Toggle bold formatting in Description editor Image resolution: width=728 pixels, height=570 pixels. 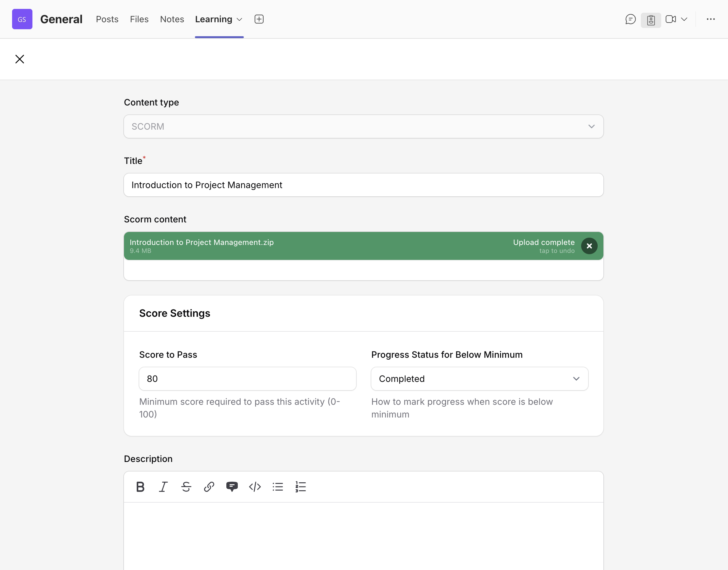pos(140,487)
